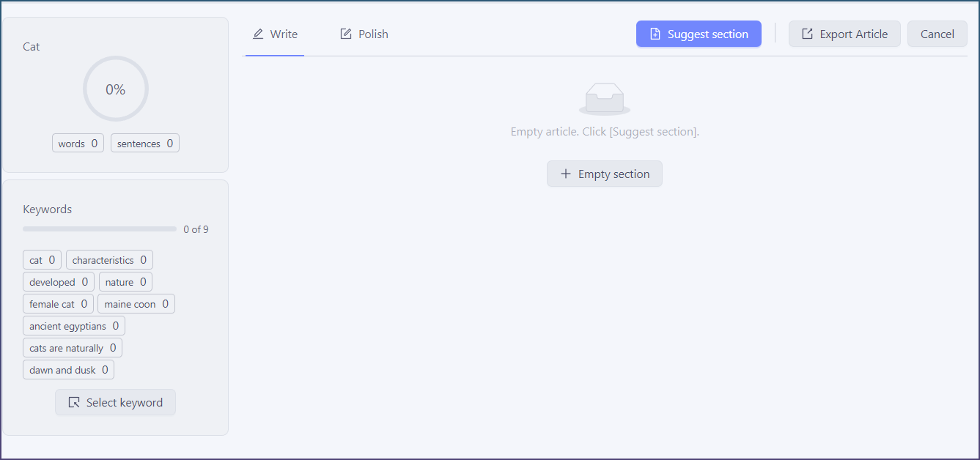The image size is (980, 460).
Task: Select the 'cat' keyword tag
Action: (x=42, y=260)
